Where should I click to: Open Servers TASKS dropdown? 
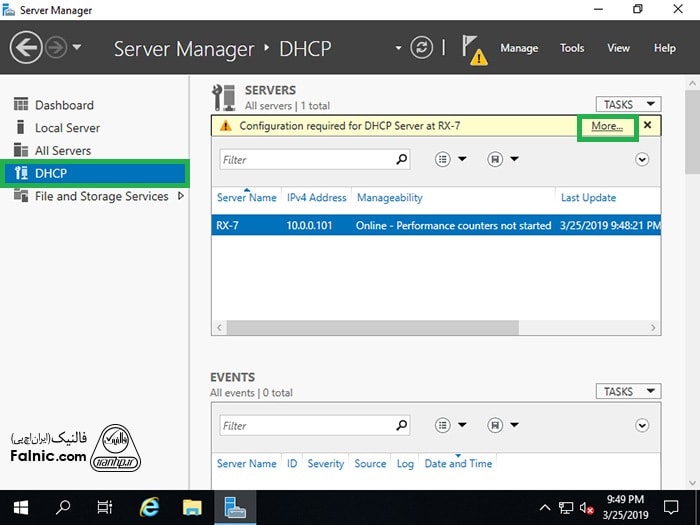[628, 104]
